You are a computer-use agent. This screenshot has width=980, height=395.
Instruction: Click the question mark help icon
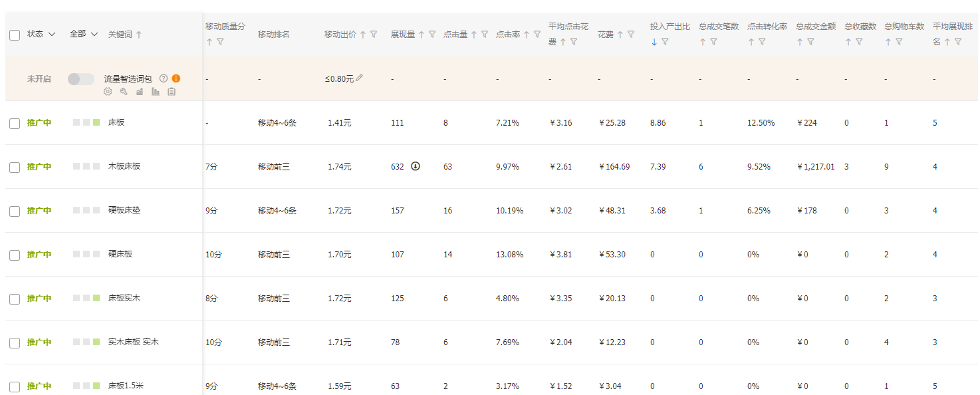pyautogui.click(x=164, y=78)
